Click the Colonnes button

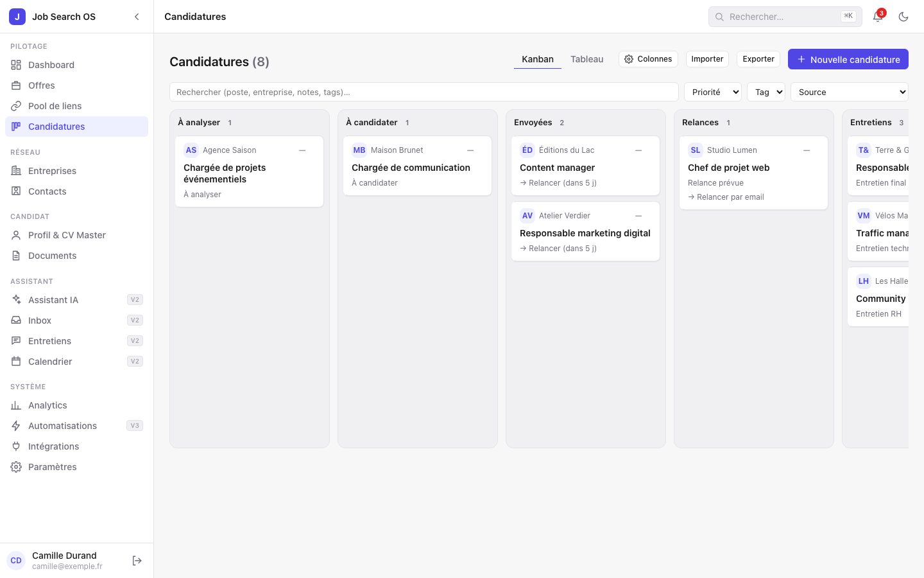pyautogui.click(x=648, y=59)
